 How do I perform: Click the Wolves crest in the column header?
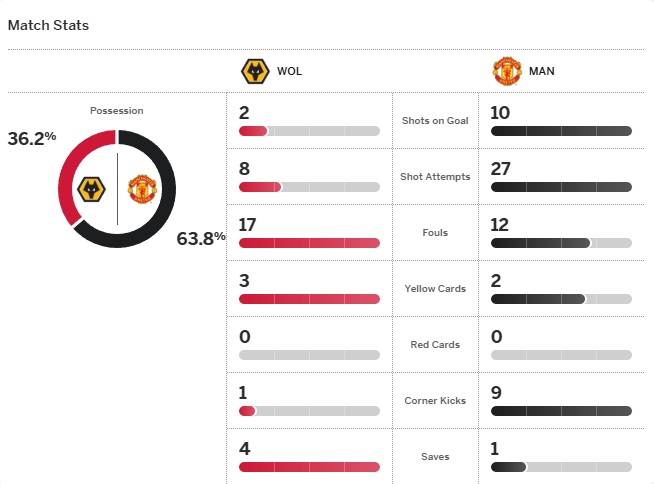(x=257, y=71)
